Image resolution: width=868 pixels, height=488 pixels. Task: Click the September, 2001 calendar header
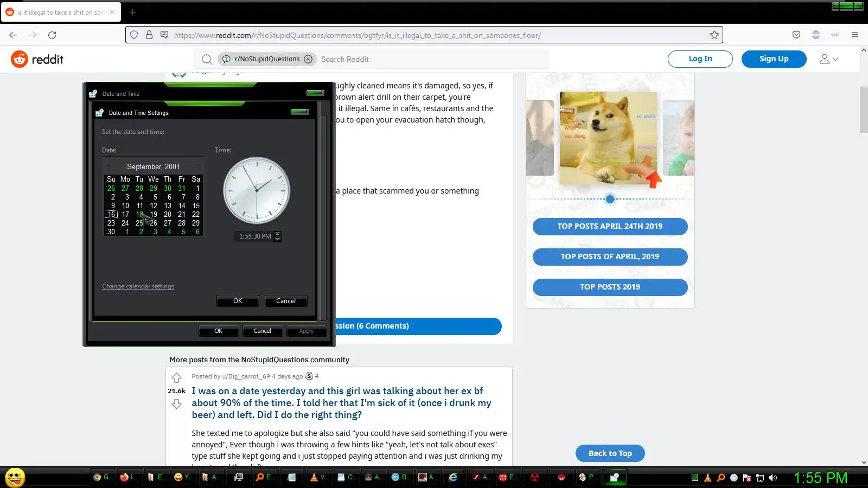[x=154, y=166]
